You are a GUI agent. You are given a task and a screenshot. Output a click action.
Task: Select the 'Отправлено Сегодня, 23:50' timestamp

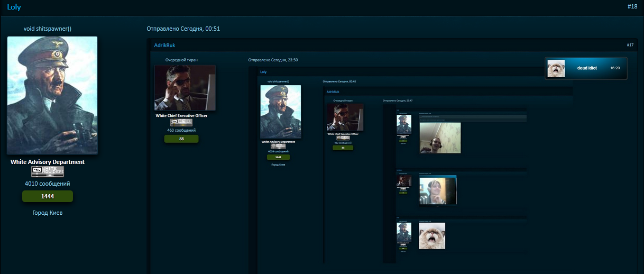click(273, 60)
